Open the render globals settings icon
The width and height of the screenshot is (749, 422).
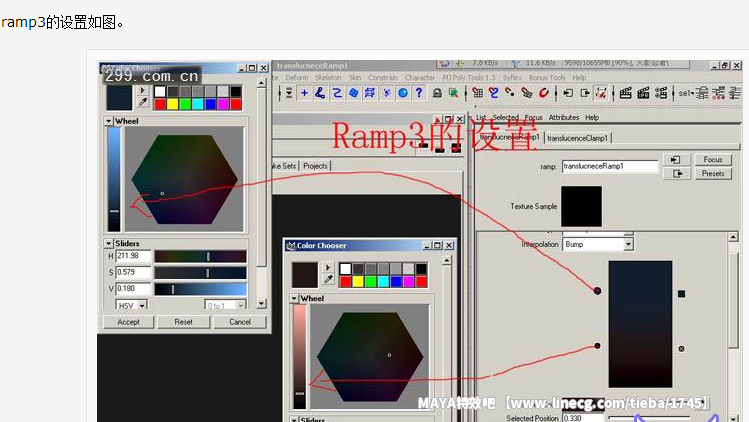click(x=661, y=93)
